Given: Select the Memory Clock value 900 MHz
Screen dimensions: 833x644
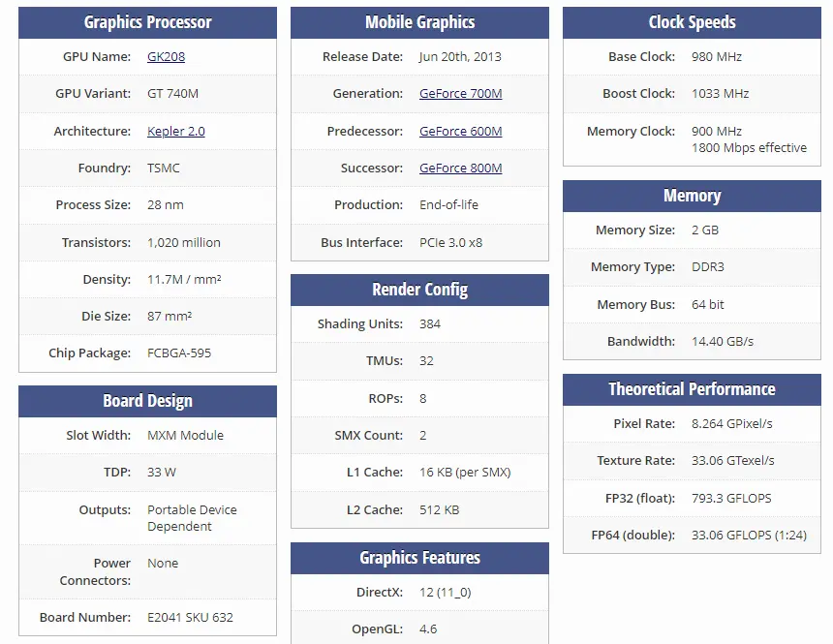Looking at the screenshot, I should pyautogui.click(x=717, y=132).
